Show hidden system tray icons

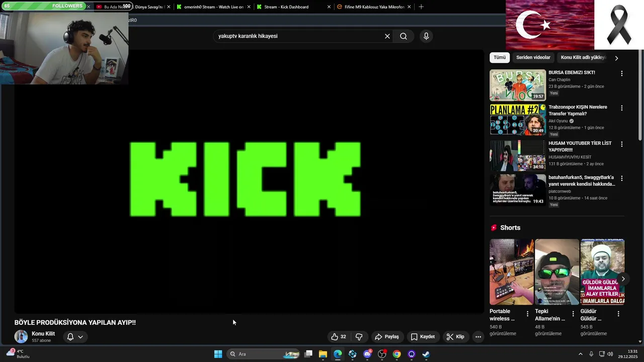point(580,354)
